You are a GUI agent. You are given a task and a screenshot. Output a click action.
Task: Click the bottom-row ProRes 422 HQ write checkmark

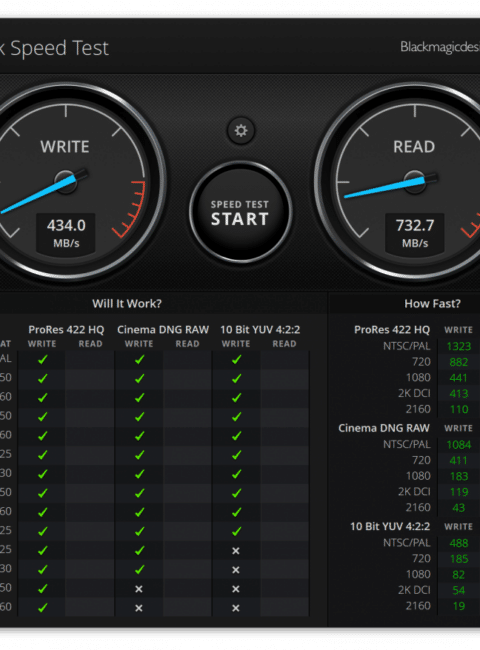43,608
